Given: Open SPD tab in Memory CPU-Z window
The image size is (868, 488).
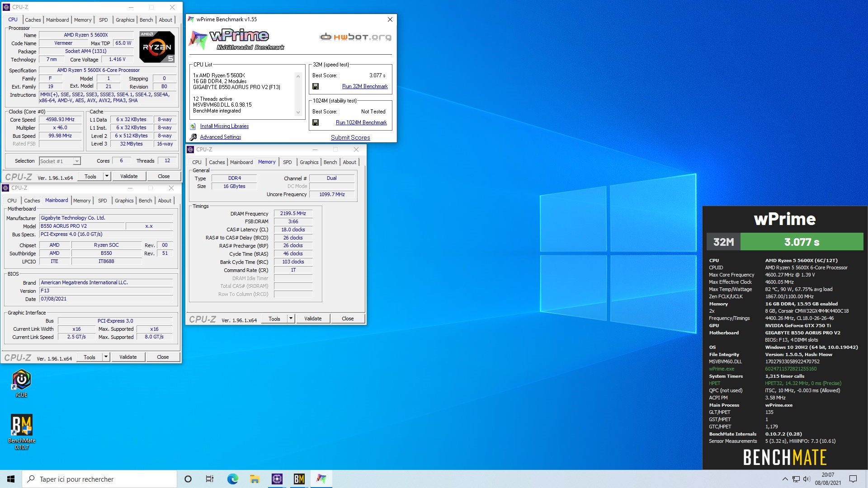Looking at the screenshot, I should [x=288, y=162].
